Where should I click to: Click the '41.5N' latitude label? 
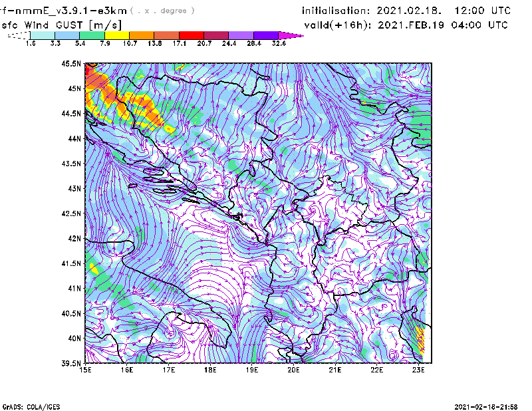tap(71, 263)
